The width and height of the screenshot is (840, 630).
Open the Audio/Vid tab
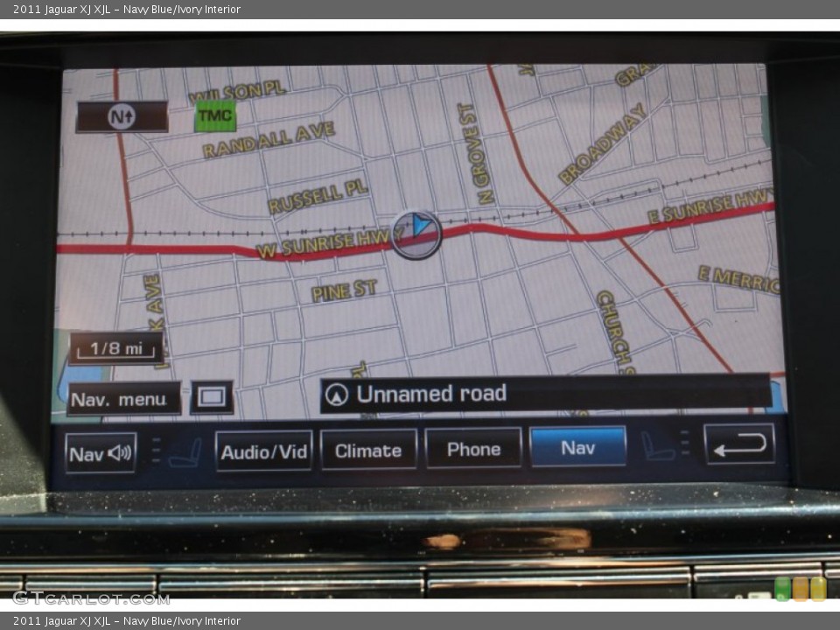(263, 451)
